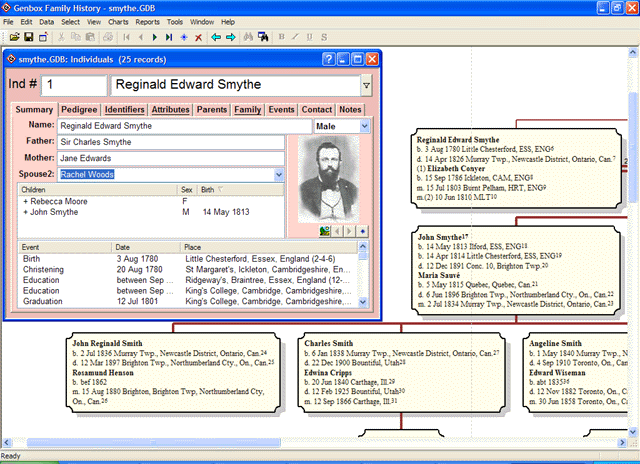This screenshot has width=640, height=464.
Task: Click the chart horizontal scrollbar thumb
Action: click(153, 442)
